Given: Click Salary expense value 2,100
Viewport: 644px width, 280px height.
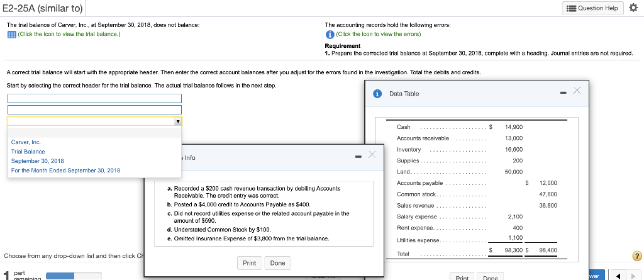Looking at the screenshot, I should pos(516,216).
